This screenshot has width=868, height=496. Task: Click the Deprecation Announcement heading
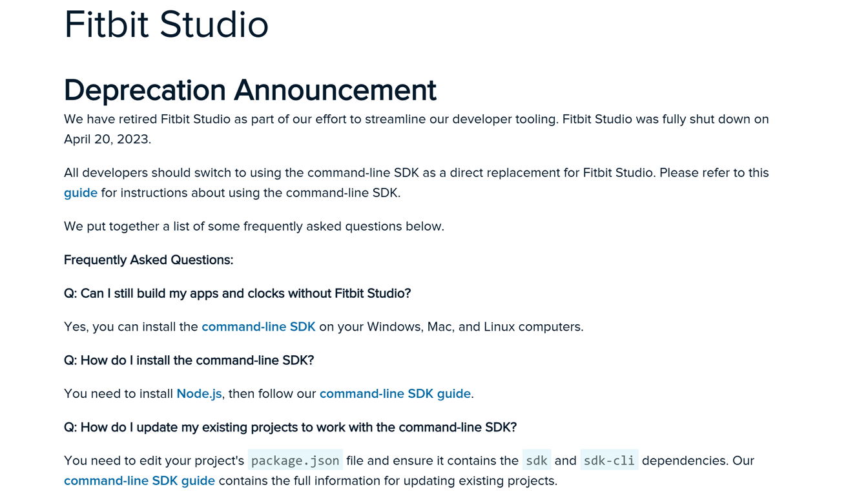250,90
